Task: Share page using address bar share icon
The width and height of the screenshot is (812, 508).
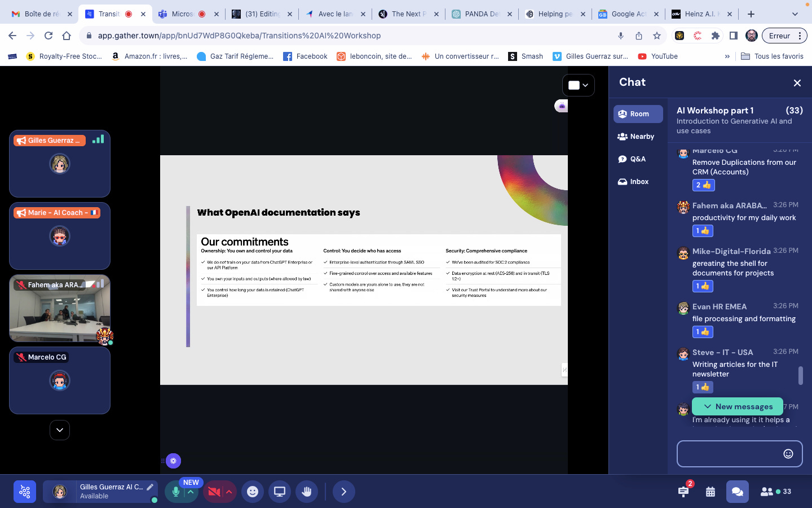Action: (x=639, y=36)
